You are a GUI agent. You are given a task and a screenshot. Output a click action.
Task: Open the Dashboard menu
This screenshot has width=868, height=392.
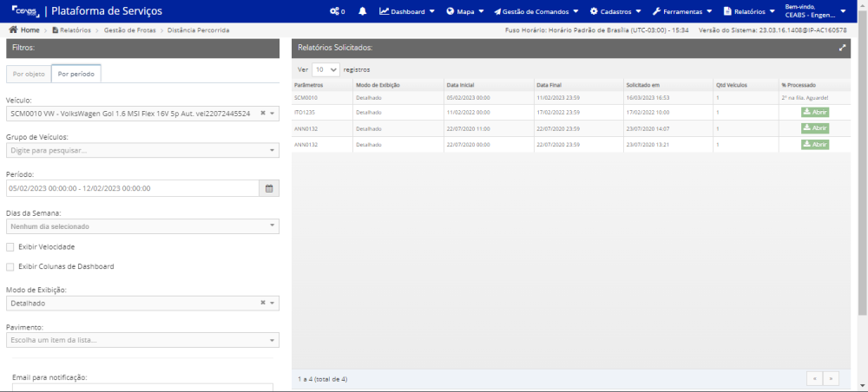point(407,11)
